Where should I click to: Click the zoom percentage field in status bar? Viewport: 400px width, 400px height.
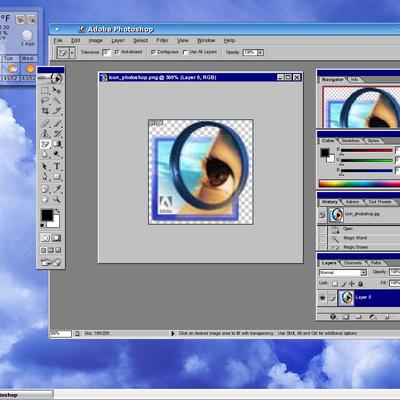click(61, 333)
